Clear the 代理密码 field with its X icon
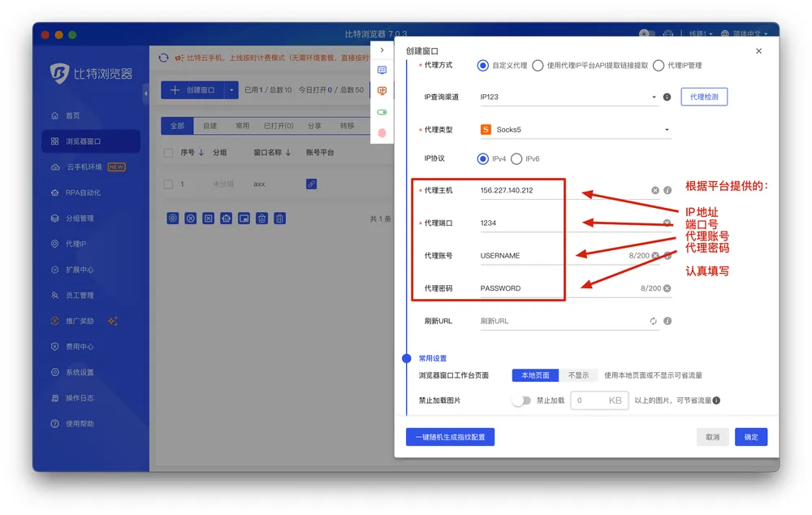The height and width of the screenshot is (515, 812). (667, 288)
